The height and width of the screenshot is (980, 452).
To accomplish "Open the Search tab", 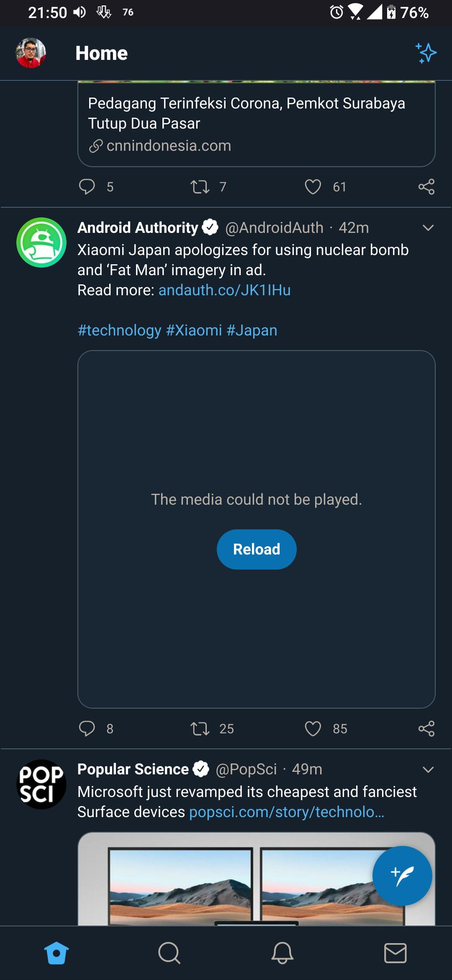I will tap(169, 952).
